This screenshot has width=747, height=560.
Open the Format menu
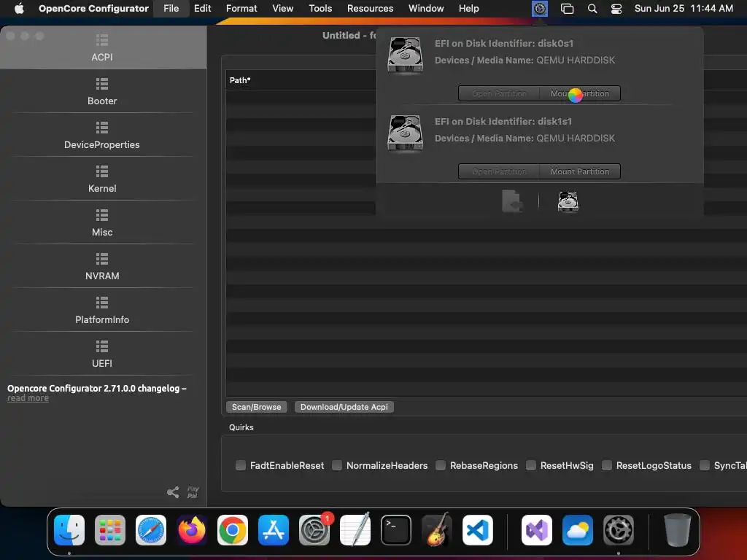tap(241, 9)
